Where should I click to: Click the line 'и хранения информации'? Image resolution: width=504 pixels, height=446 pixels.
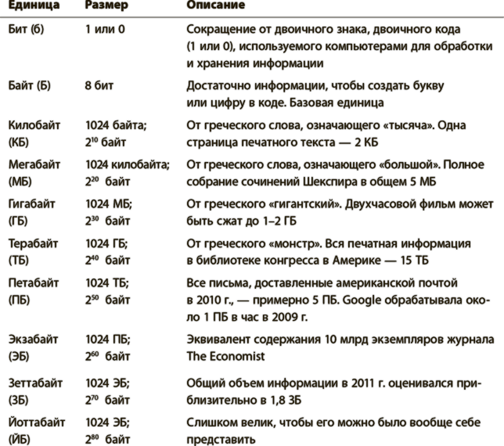click(x=255, y=63)
